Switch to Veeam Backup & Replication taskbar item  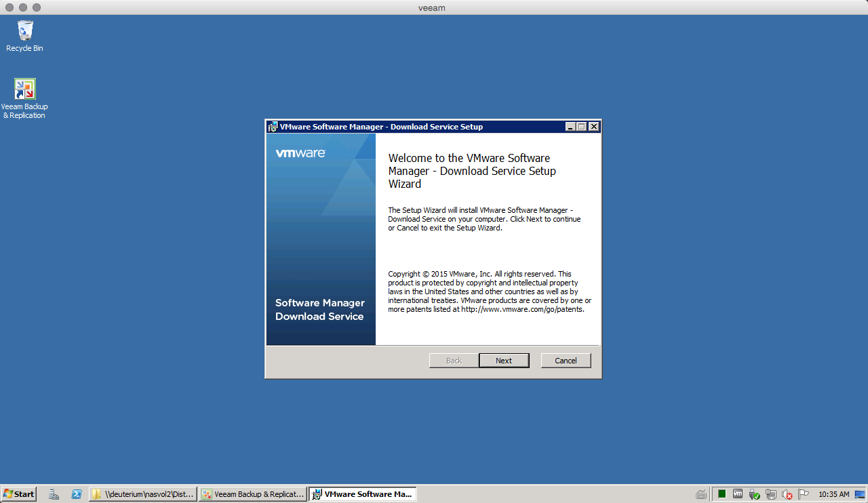coord(253,494)
